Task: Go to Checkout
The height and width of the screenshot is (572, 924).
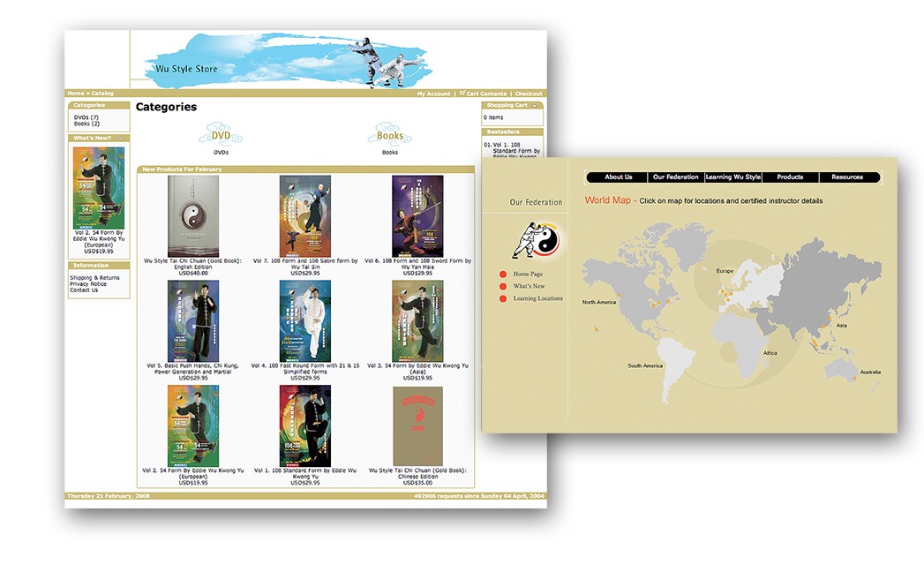Action: (x=529, y=94)
